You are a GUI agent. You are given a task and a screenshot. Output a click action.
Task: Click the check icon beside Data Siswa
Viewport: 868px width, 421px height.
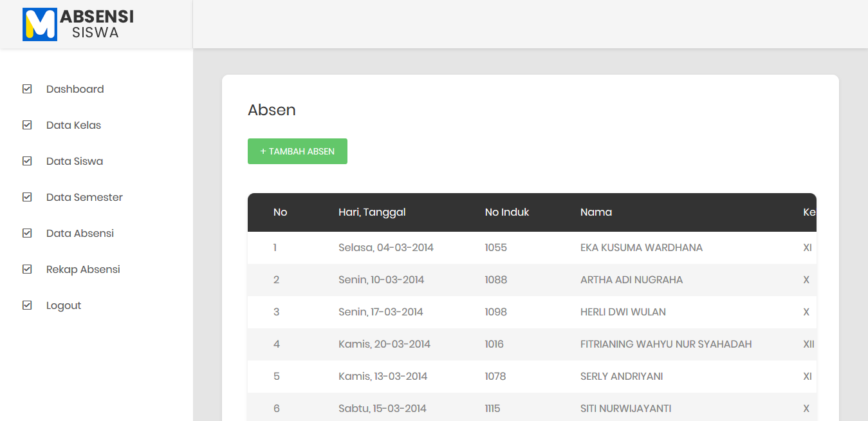(x=27, y=161)
